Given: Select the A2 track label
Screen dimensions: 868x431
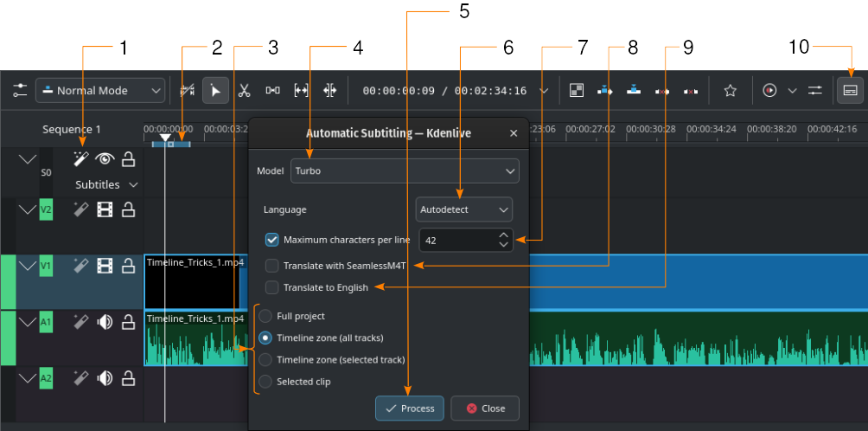Looking at the screenshot, I should pyautogui.click(x=46, y=378).
